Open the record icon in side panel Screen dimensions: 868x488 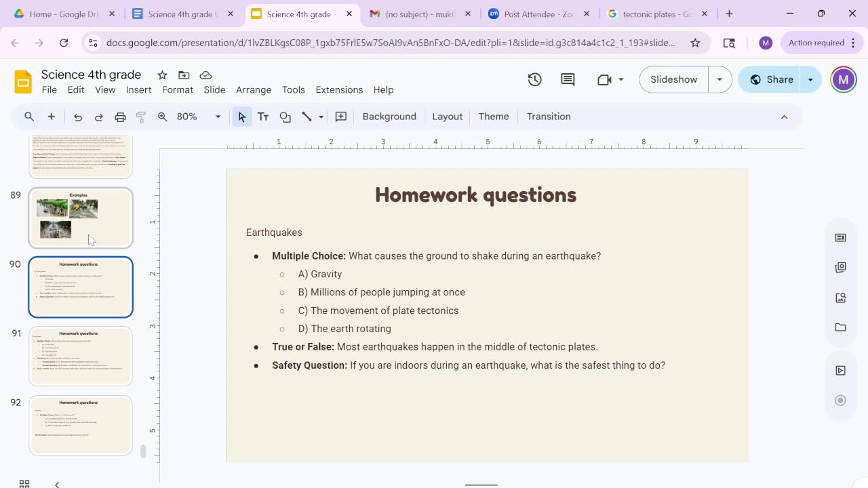[x=841, y=401]
